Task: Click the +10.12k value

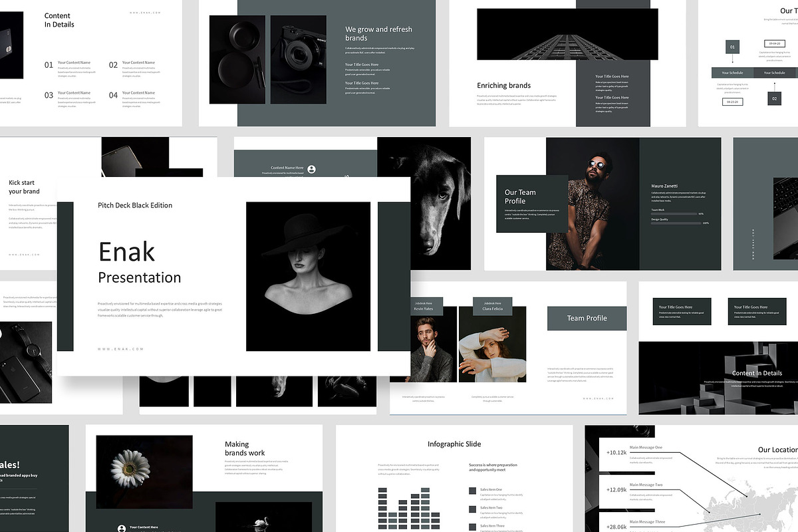Action: pos(616,452)
